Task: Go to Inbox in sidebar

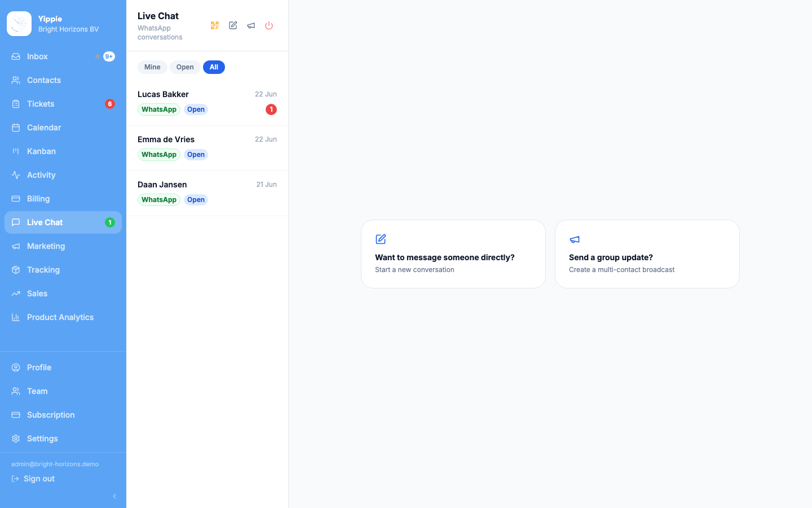Action: (x=63, y=56)
